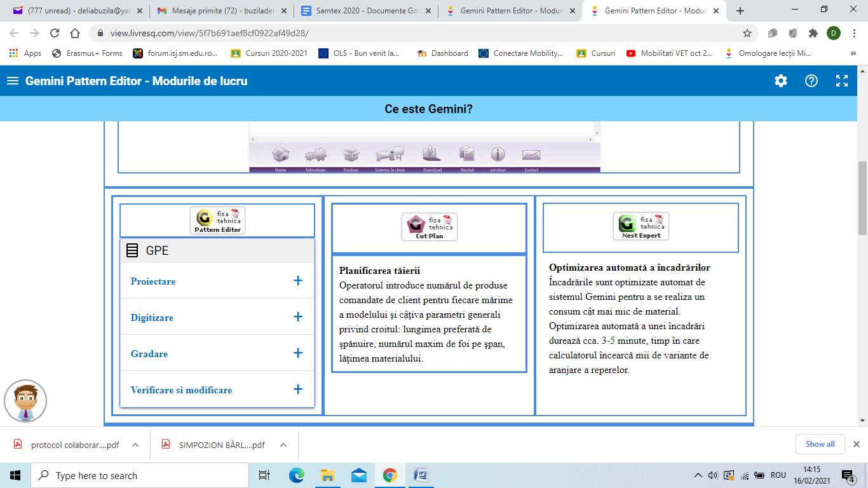This screenshot has height=488, width=868.
Task: Open Task View on the taskbar
Action: 264,475
